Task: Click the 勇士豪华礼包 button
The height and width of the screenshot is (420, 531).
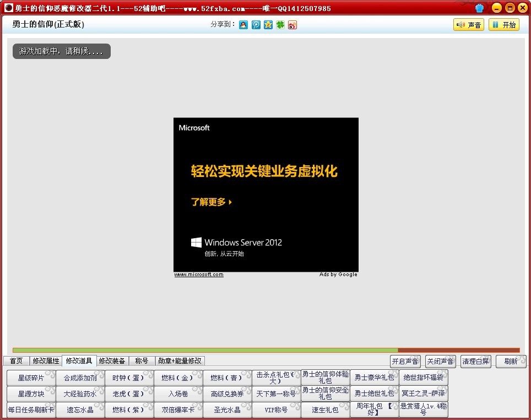Action: (375, 378)
